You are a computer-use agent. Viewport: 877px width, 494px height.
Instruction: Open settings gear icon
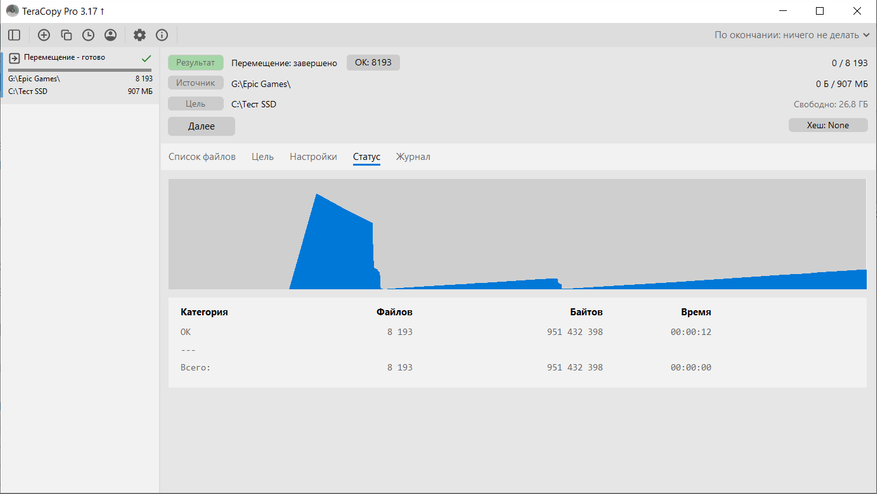pos(139,35)
